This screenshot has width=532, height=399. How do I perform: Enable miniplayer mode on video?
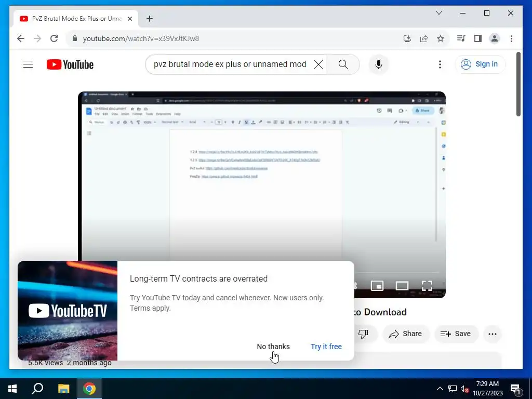click(x=377, y=286)
